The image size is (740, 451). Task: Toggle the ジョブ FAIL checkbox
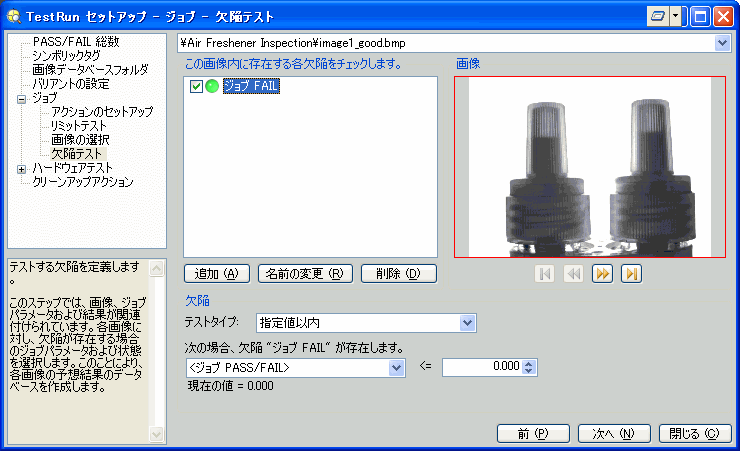point(197,87)
